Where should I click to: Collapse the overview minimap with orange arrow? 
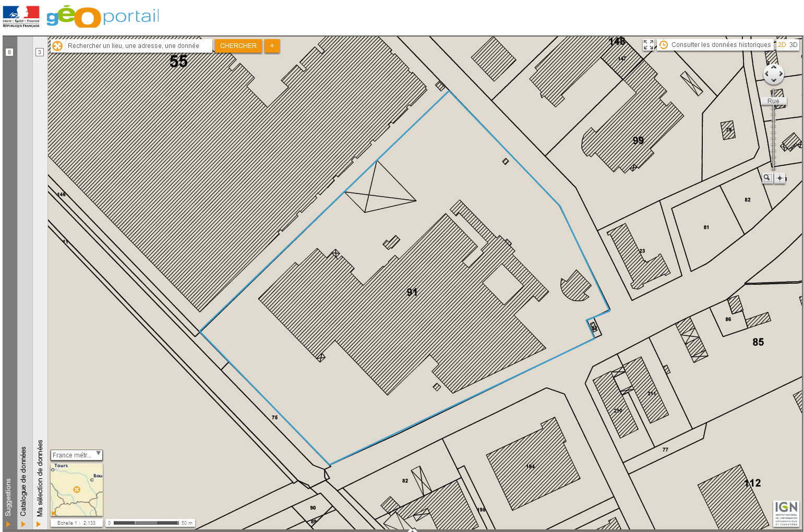(x=54, y=513)
